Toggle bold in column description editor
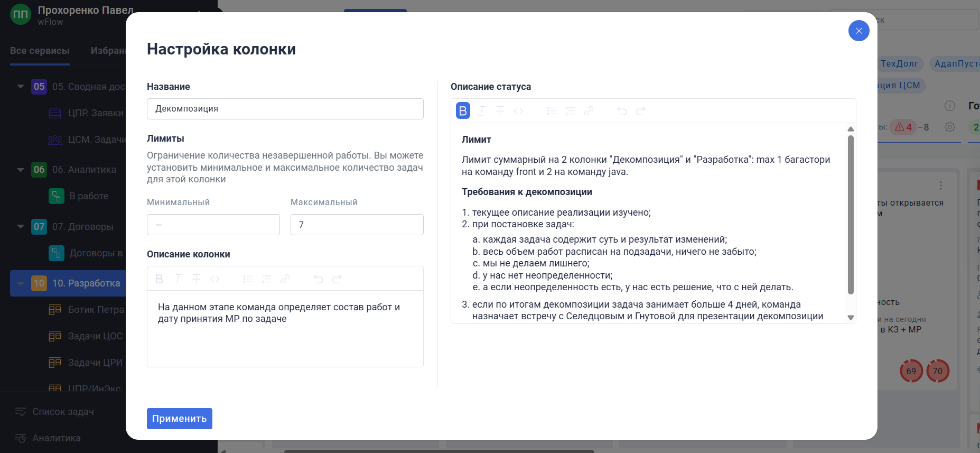Screen dimensions: 980x453 tap(159, 279)
